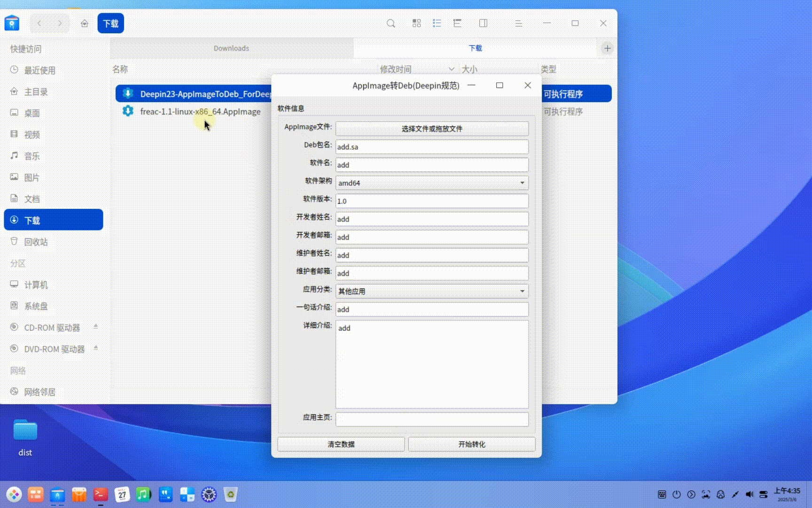Image resolution: width=812 pixels, height=508 pixels.
Task: Select the 下载 tab in file manager
Action: 475,48
